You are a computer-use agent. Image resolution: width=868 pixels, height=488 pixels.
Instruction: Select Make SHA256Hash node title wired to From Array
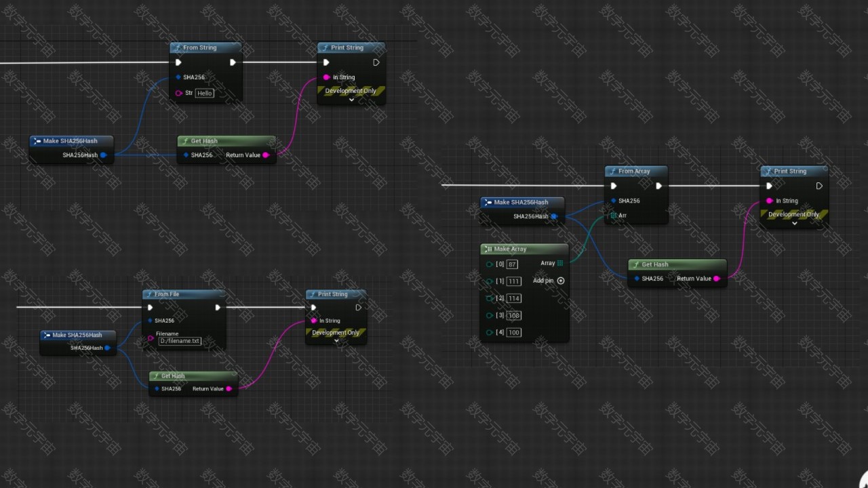(x=521, y=202)
